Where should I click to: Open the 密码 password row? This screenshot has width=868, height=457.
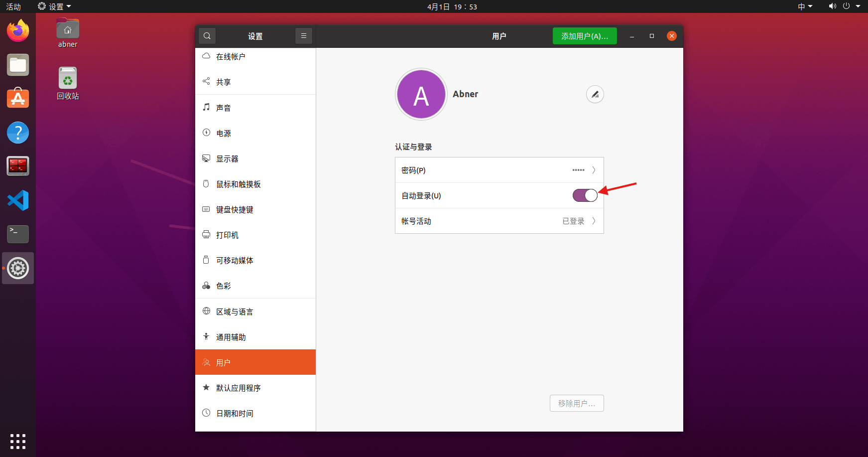click(499, 170)
